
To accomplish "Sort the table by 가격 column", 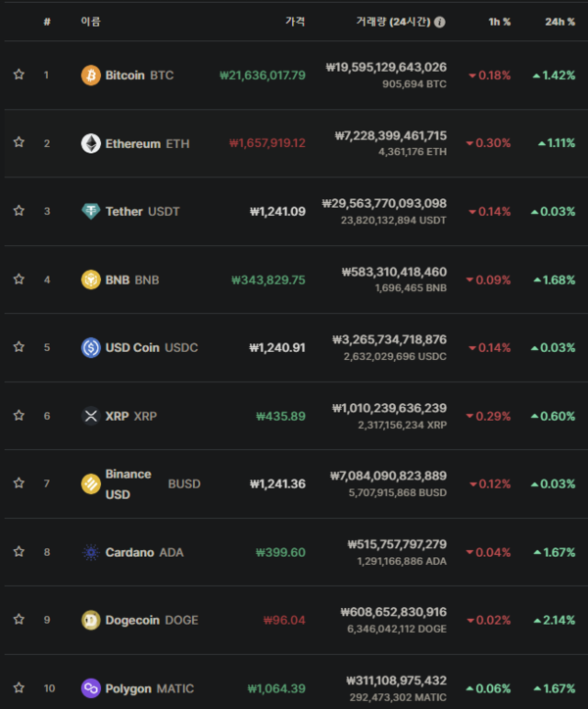I will point(294,22).
